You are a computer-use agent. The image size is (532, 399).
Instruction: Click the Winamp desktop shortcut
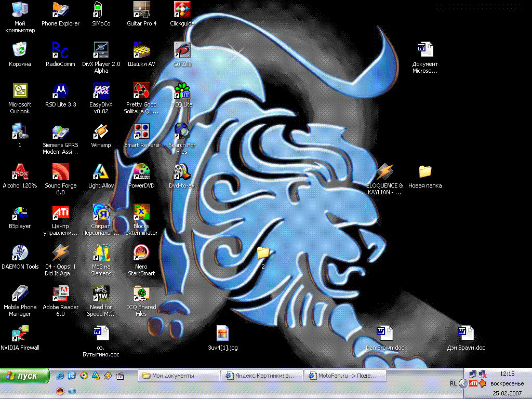101,131
